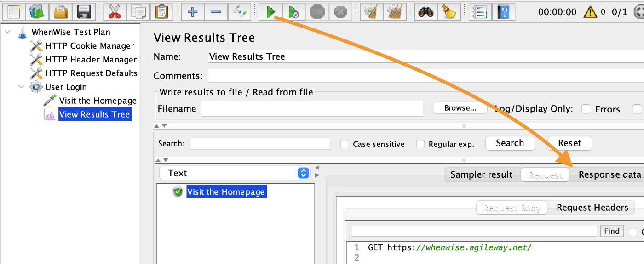The height and width of the screenshot is (264, 644).
Task: Click the Search text field
Action: [x=260, y=144]
